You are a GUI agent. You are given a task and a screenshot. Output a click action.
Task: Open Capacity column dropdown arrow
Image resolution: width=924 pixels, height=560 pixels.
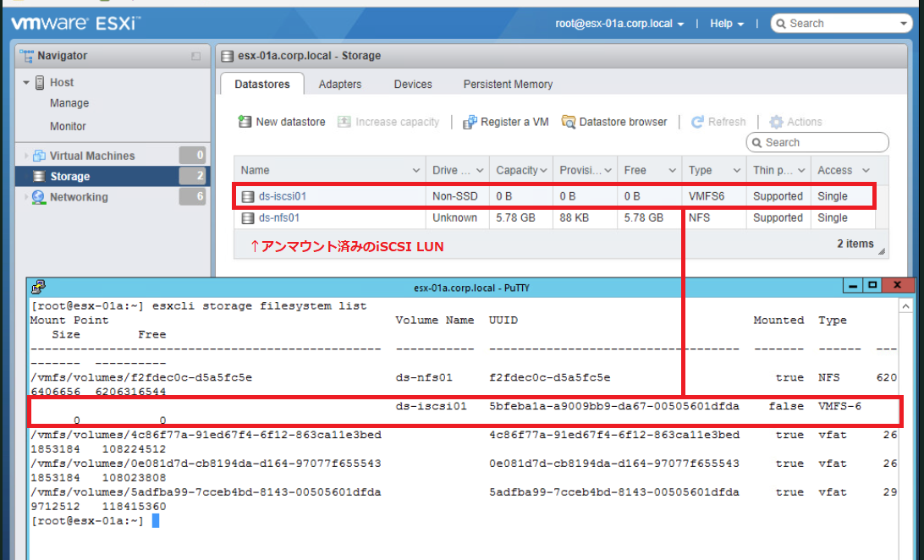[x=543, y=171]
